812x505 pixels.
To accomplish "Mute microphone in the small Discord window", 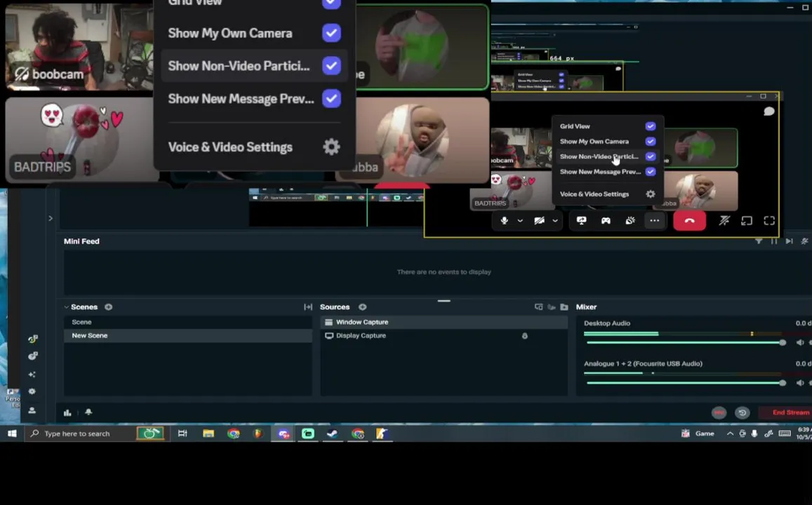I will click(x=504, y=220).
